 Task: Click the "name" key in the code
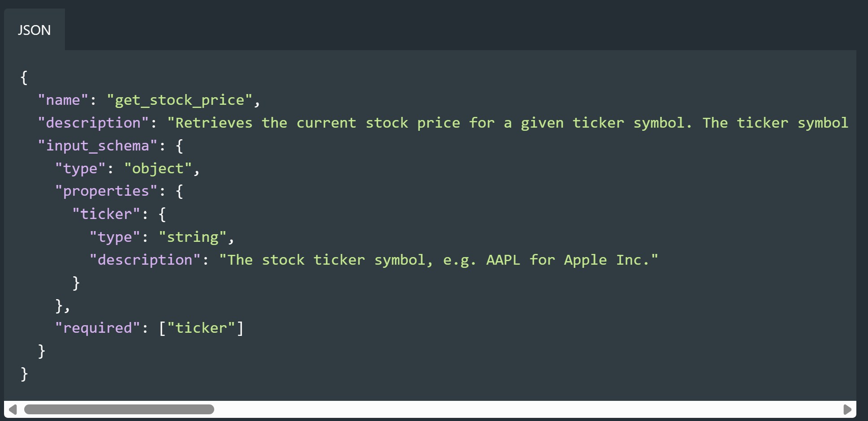pos(63,100)
